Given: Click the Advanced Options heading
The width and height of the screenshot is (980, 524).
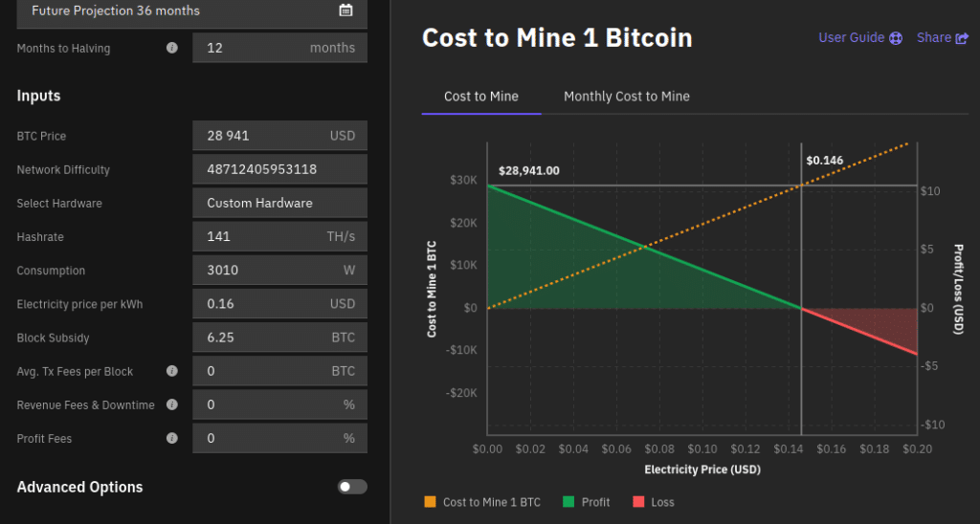Looking at the screenshot, I should [x=79, y=487].
